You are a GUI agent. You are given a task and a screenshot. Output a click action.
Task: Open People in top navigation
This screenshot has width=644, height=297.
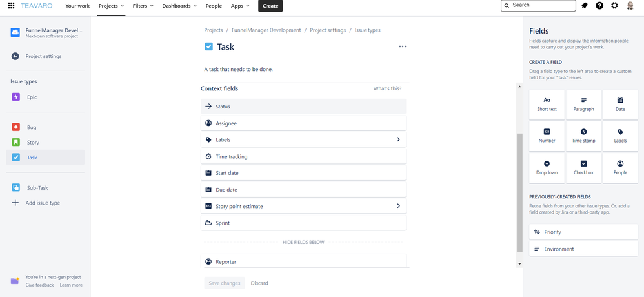click(x=214, y=6)
